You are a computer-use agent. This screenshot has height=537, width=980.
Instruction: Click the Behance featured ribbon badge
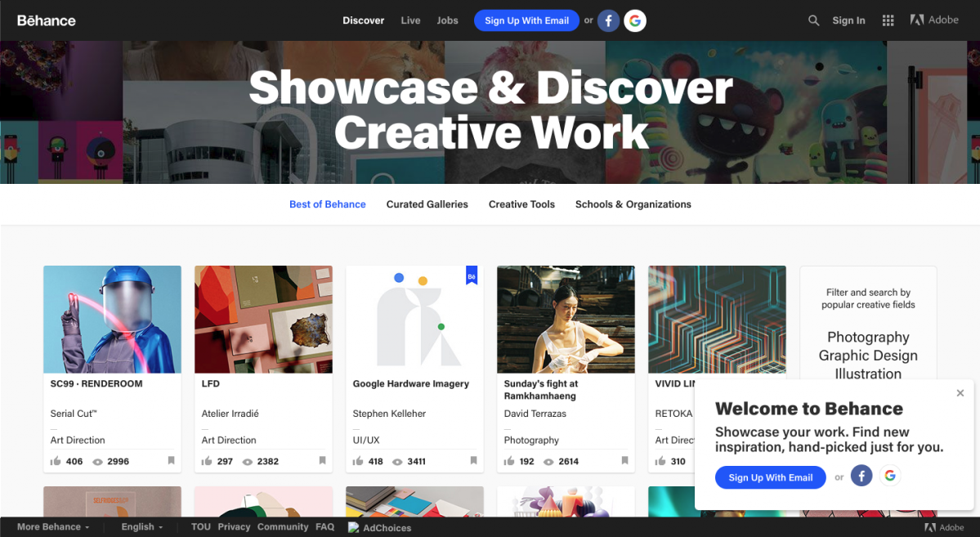tap(472, 275)
